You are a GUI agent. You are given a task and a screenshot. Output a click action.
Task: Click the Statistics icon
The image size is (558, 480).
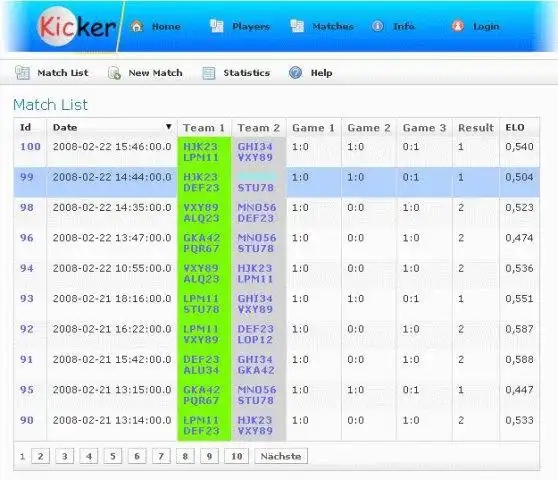point(209,73)
